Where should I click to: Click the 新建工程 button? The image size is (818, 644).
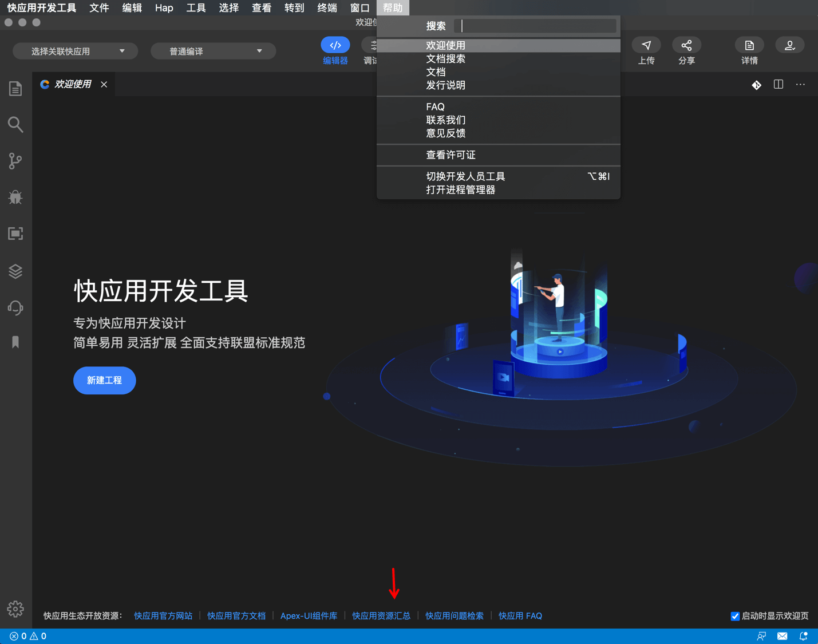click(x=104, y=380)
